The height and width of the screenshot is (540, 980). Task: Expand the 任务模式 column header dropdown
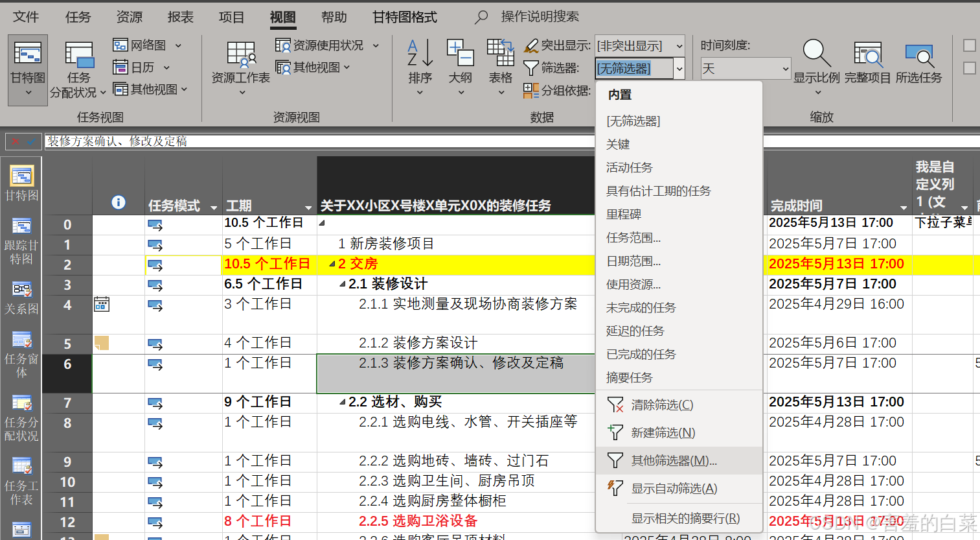click(214, 207)
